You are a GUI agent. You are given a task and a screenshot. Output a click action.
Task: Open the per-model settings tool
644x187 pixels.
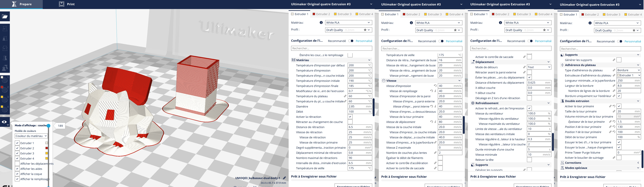[5, 68]
